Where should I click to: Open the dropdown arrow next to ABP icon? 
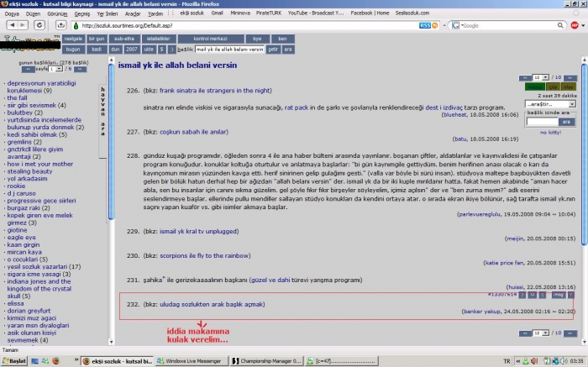[583, 26]
